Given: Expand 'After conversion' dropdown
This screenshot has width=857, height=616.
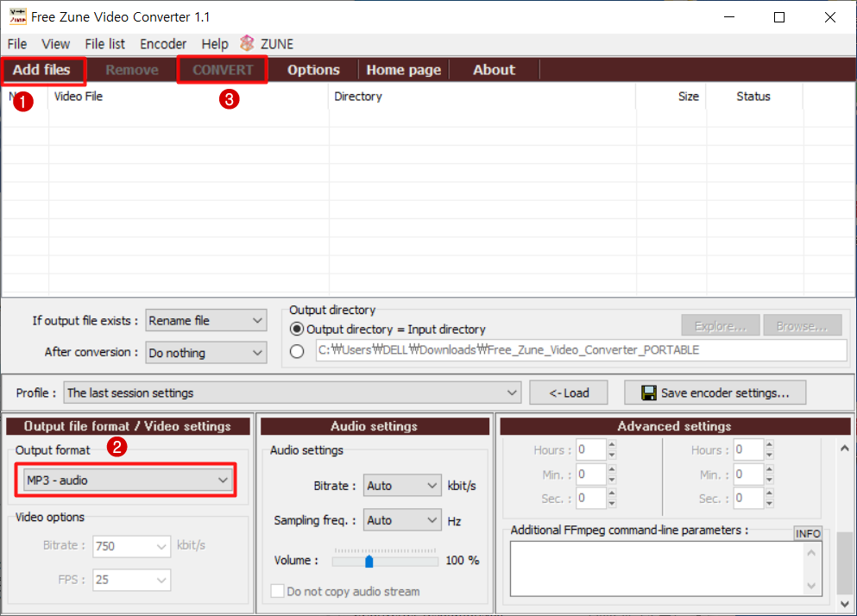Looking at the screenshot, I should (x=206, y=353).
